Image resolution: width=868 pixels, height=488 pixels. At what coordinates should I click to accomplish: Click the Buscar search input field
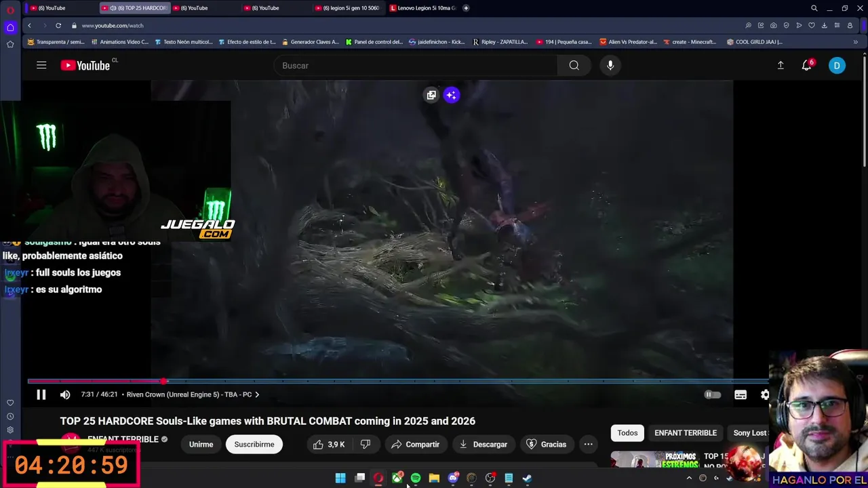tap(416, 65)
